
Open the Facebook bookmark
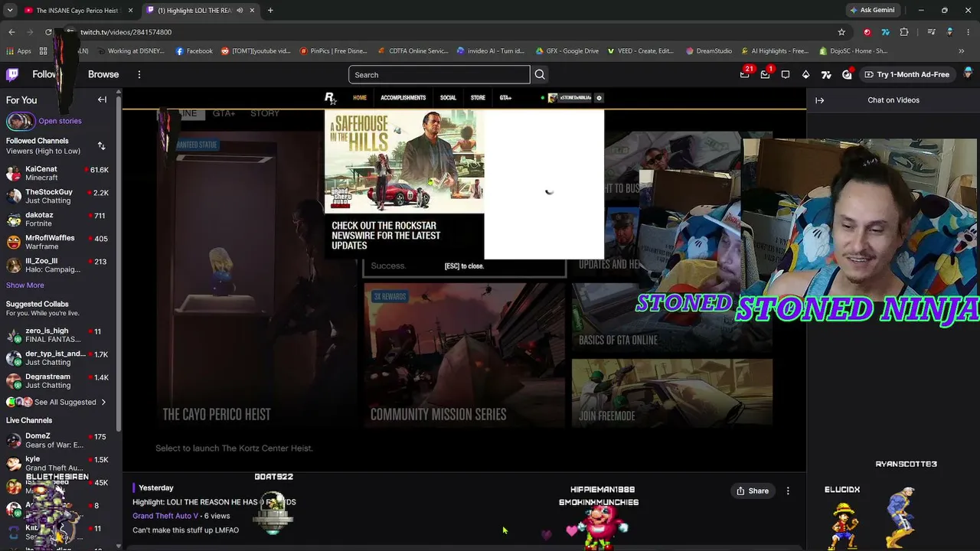point(194,51)
